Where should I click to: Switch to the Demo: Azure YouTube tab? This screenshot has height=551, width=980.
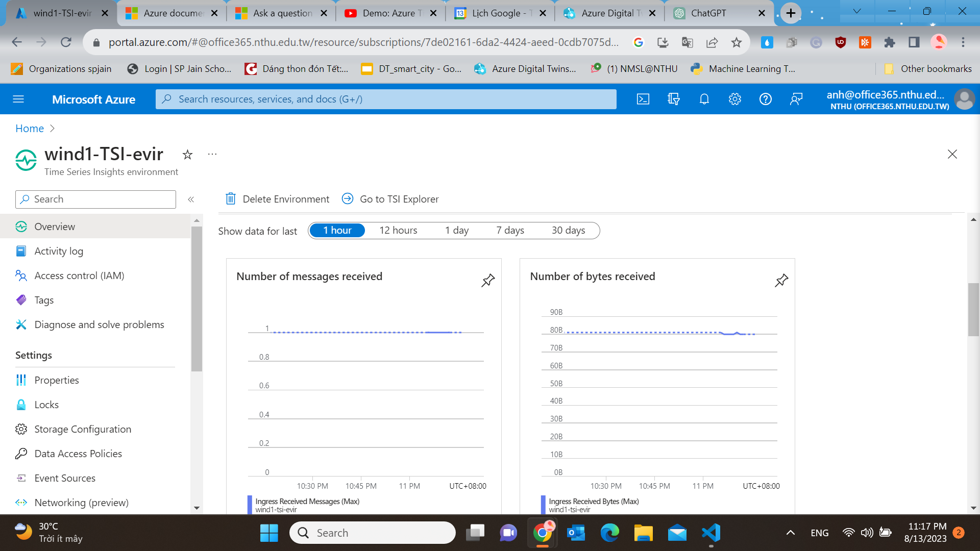tap(391, 13)
